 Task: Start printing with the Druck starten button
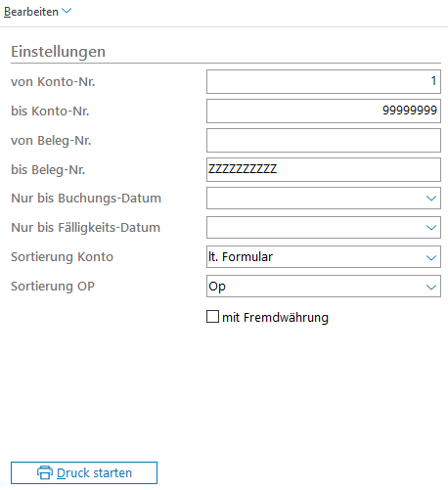coord(84,472)
